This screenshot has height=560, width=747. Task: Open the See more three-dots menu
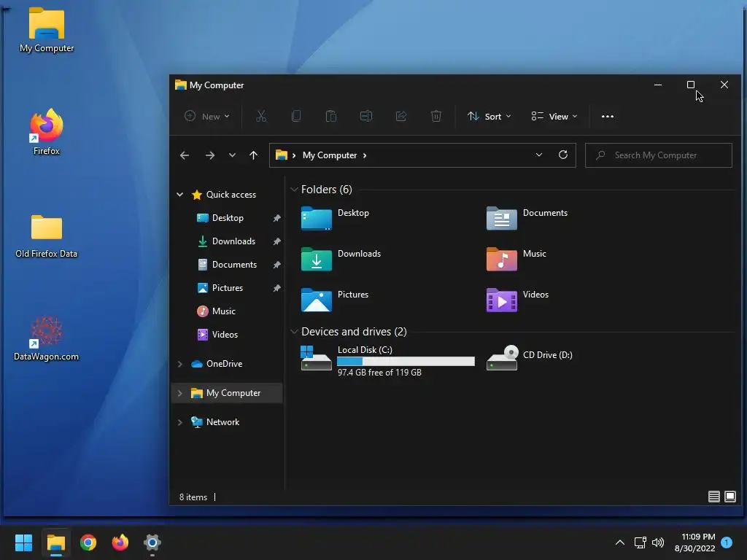click(608, 116)
